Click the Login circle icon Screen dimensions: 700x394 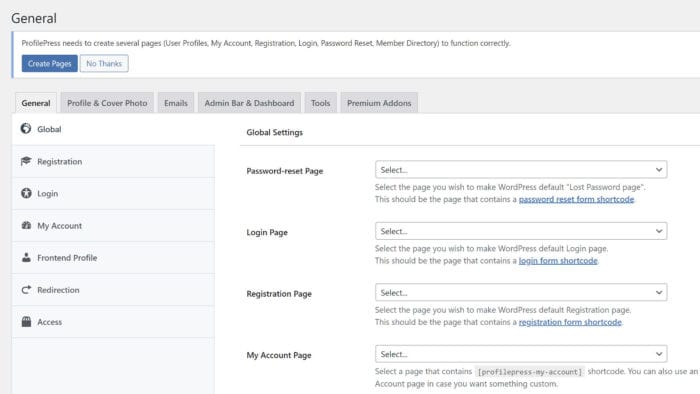[26, 193]
